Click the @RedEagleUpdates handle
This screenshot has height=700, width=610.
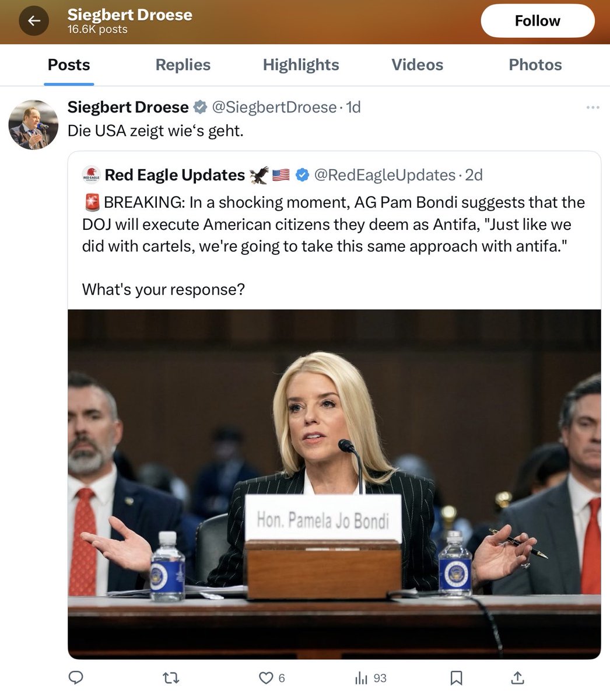coord(384,175)
